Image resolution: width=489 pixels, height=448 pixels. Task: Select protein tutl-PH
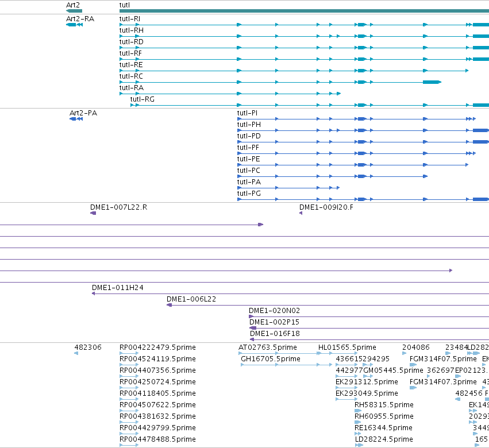click(x=249, y=125)
